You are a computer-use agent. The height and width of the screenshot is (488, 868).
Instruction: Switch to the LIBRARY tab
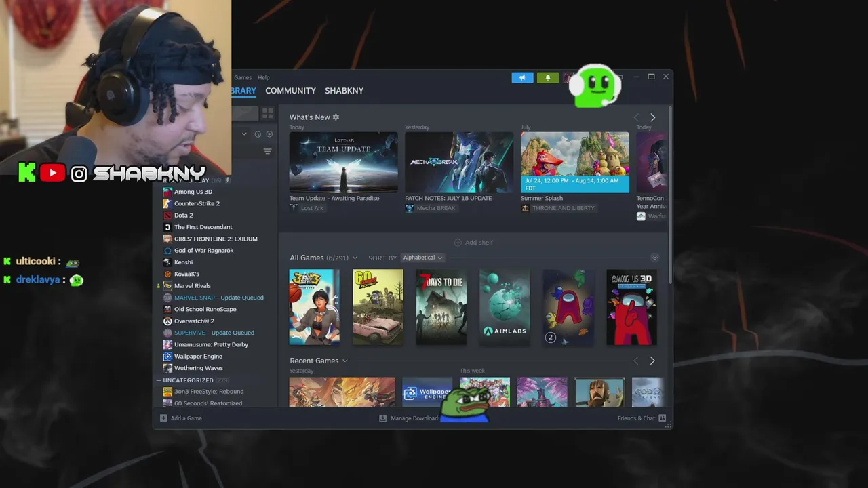click(243, 91)
